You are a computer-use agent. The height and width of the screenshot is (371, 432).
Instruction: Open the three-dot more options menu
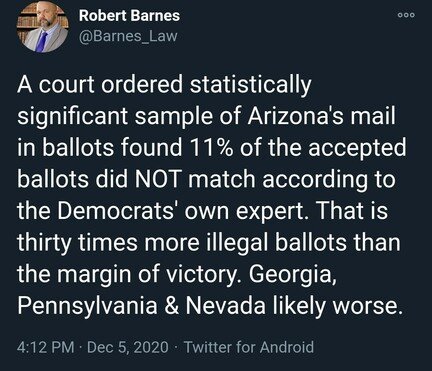pos(407,15)
